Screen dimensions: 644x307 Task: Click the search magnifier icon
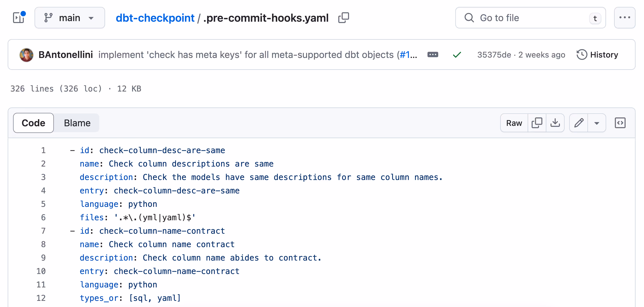[x=469, y=18]
